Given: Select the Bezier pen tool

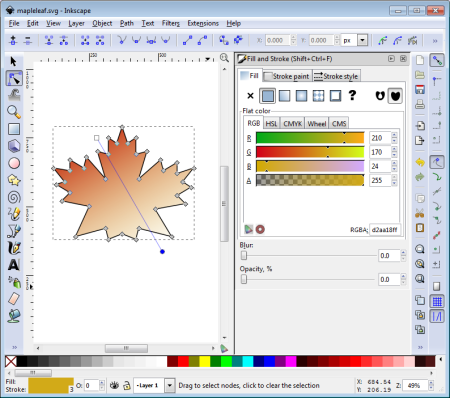Looking at the screenshot, I should (x=14, y=231).
